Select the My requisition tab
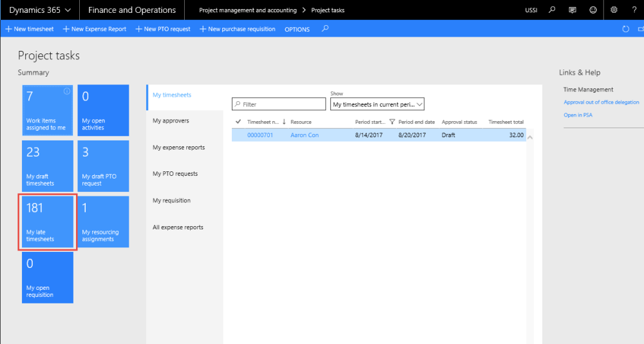The image size is (644, 344). [x=171, y=200]
